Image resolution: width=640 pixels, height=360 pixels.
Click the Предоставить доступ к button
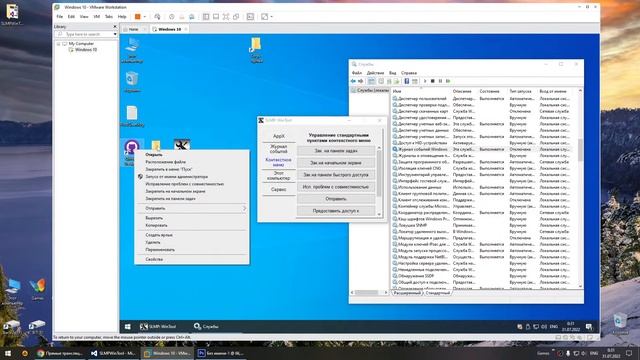(x=336, y=211)
